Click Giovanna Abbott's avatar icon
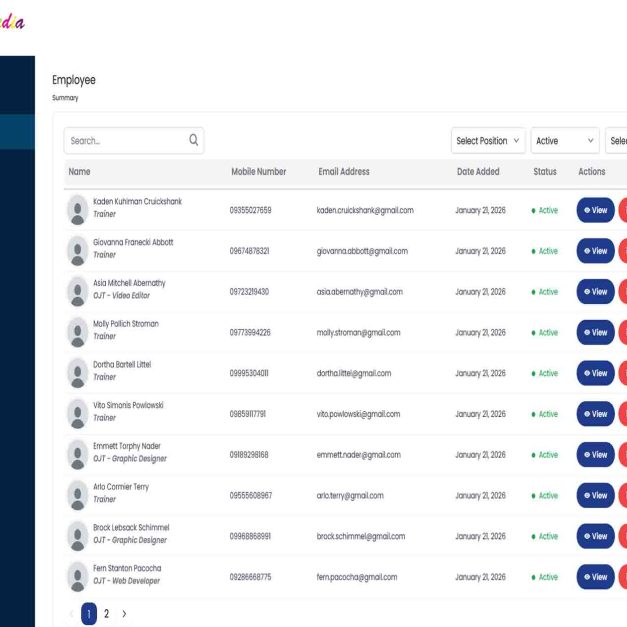This screenshot has height=627, width=627. (78, 251)
